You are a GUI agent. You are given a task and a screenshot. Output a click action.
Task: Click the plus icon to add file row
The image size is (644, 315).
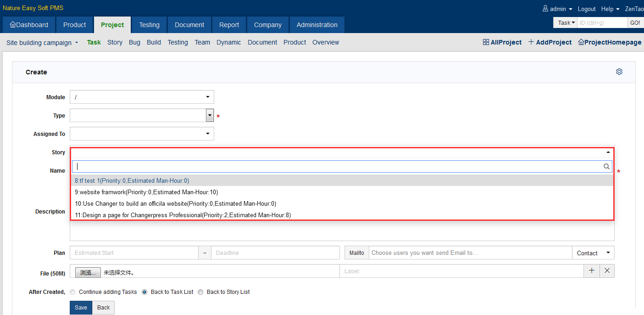(592, 271)
